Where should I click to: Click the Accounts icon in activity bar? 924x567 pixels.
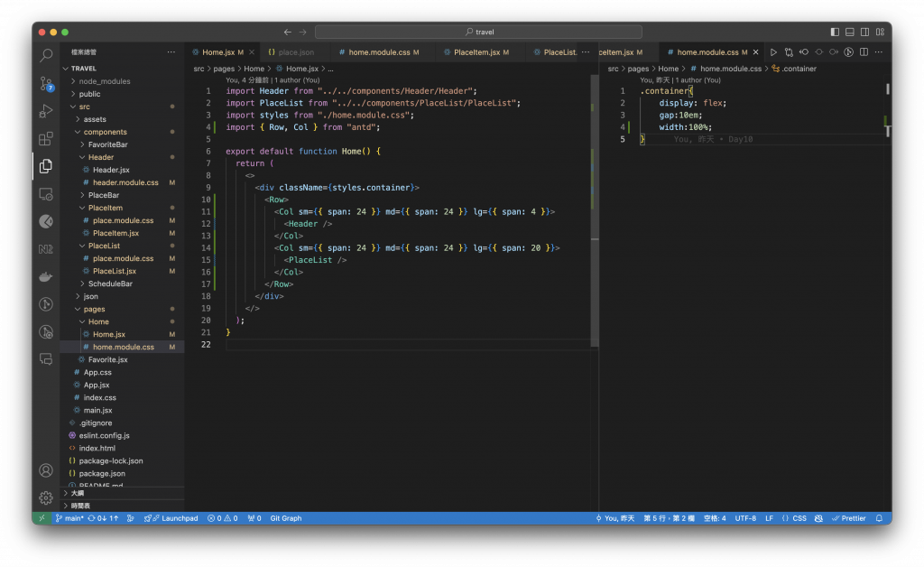point(46,470)
